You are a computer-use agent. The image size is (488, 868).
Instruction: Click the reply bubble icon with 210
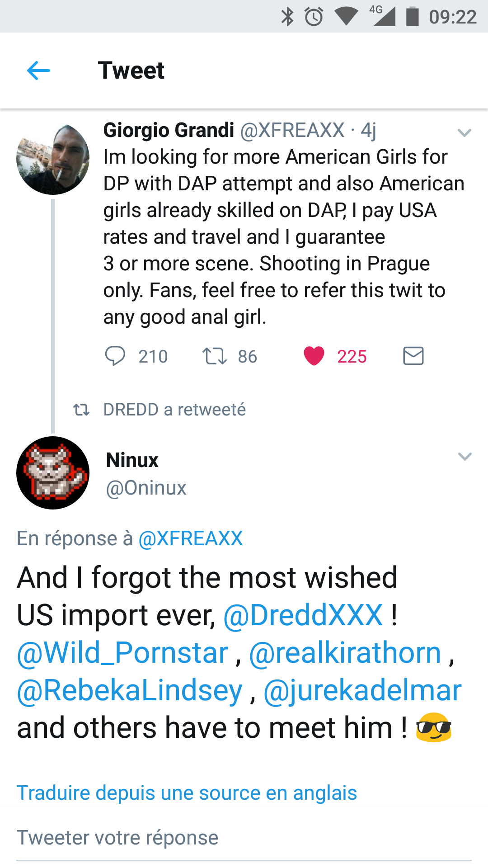[115, 356]
